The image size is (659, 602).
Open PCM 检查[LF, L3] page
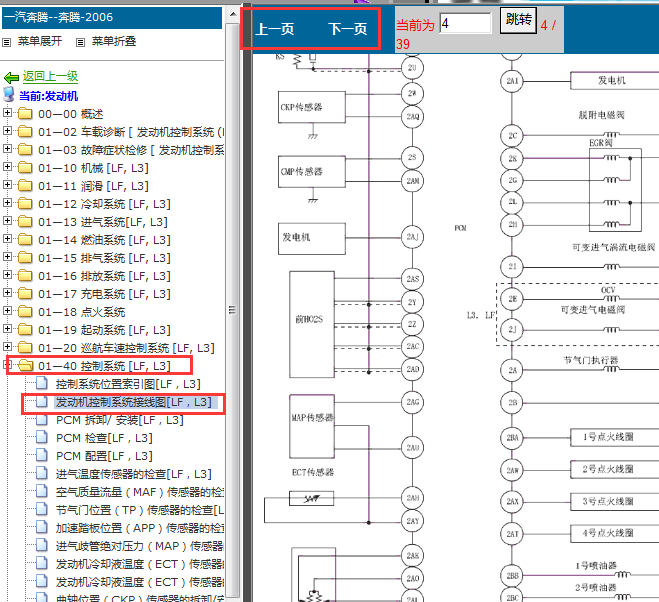[104, 438]
